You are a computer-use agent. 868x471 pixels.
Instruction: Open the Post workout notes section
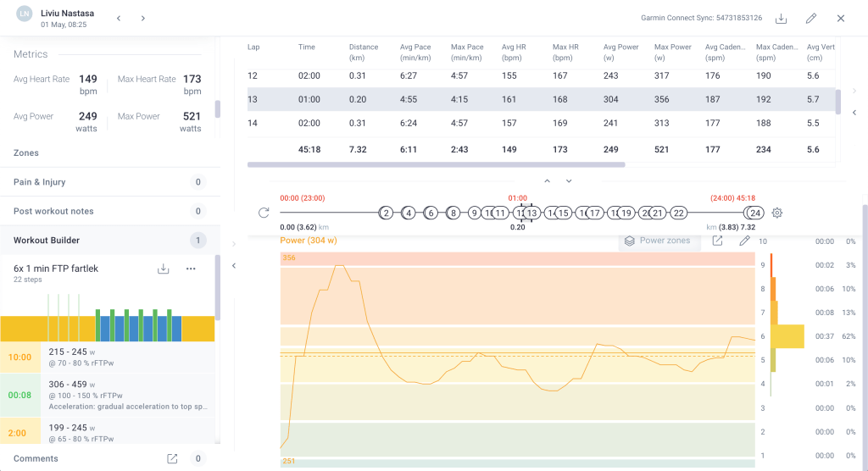pyautogui.click(x=53, y=211)
